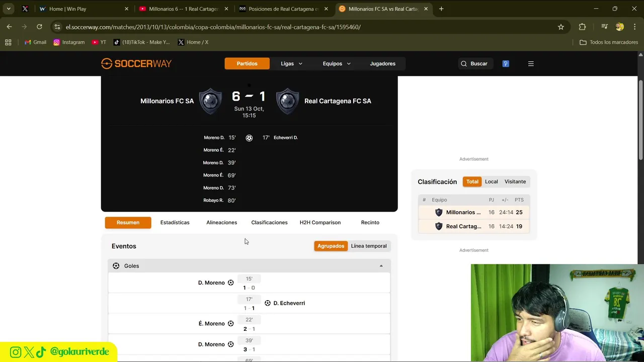Image resolution: width=644 pixels, height=362 pixels.
Task: Open the Home / X bookmark
Action: 193,42
